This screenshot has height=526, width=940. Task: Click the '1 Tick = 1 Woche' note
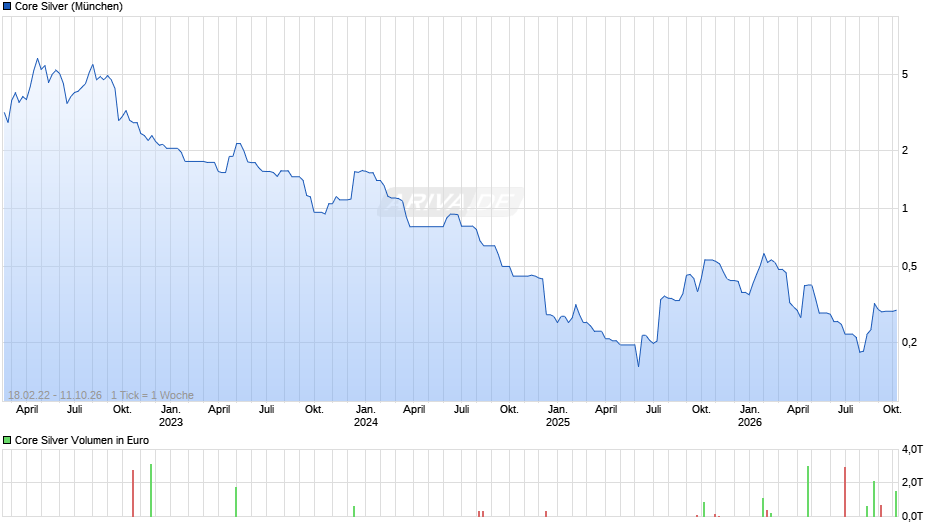point(152,395)
